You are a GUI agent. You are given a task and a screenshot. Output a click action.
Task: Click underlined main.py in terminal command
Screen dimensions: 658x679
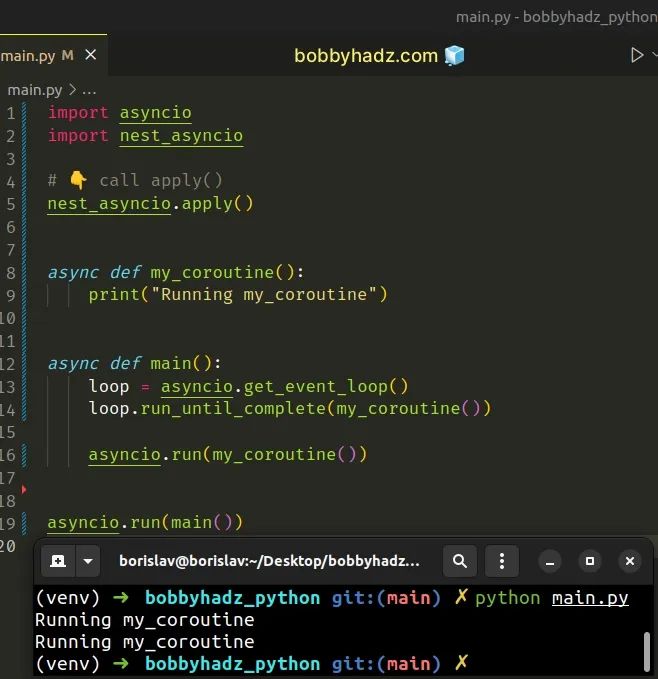point(590,598)
